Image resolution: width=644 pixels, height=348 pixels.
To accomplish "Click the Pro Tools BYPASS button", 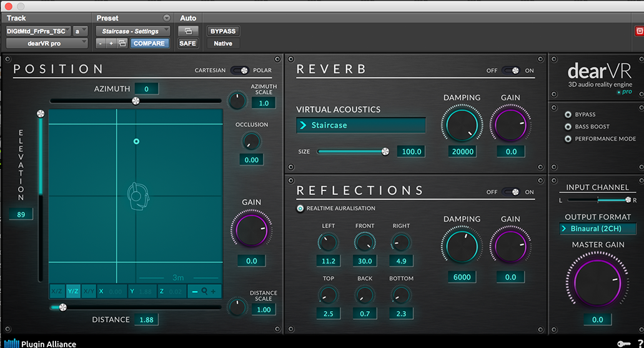I will coord(223,31).
